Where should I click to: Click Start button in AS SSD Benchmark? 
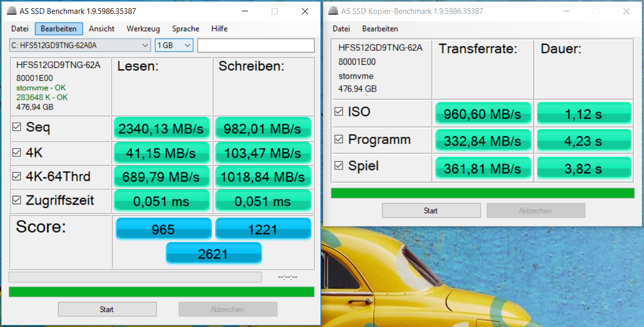pos(107,310)
